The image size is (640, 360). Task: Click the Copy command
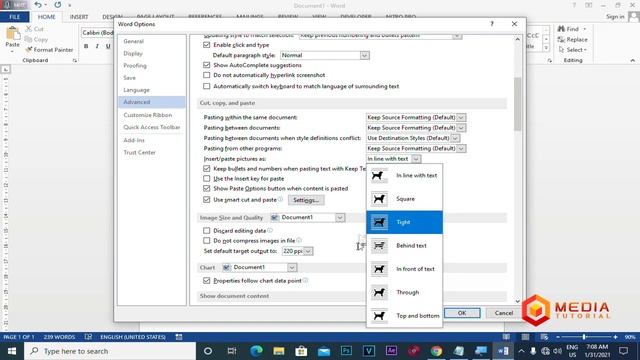(x=36, y=40)
